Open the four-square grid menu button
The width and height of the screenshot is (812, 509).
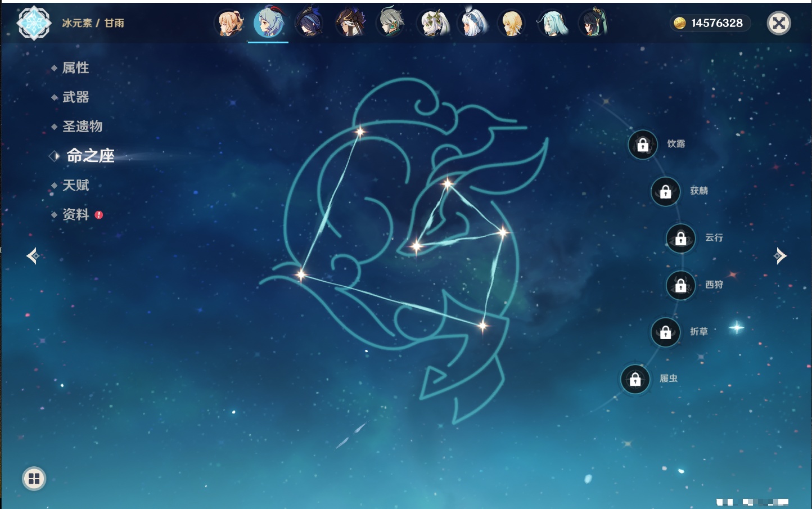pyautogui.click(x=34, y=479)
